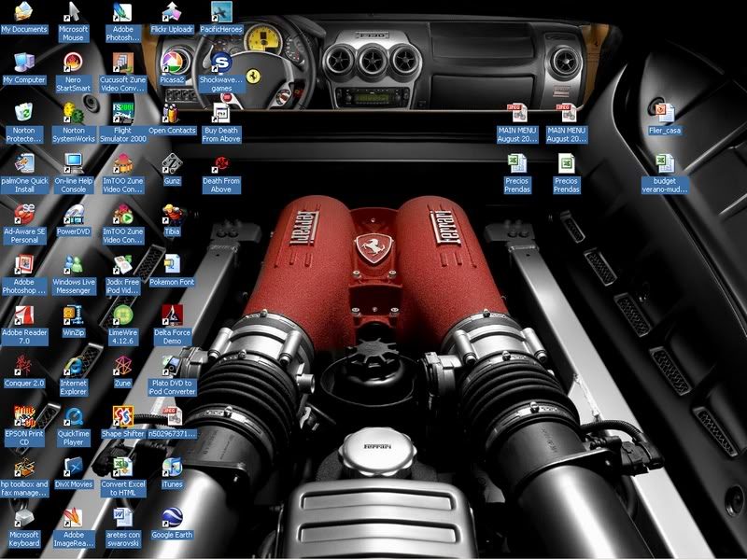Select the My Computer desktop icon
Screen dimensions: 747x560
point(23,63)
